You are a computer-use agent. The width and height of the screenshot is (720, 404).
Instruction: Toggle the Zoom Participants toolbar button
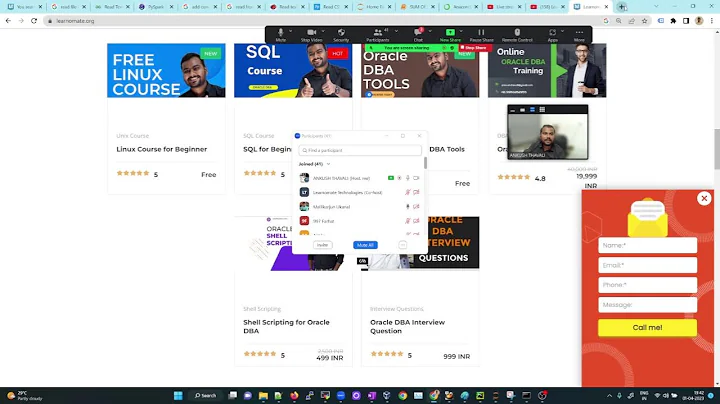(377, 35)
